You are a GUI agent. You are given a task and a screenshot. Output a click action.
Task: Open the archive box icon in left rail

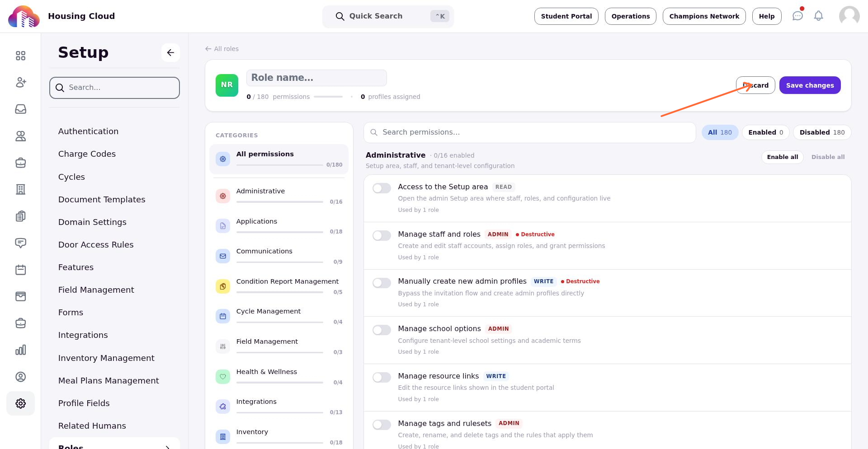point(20,296)
